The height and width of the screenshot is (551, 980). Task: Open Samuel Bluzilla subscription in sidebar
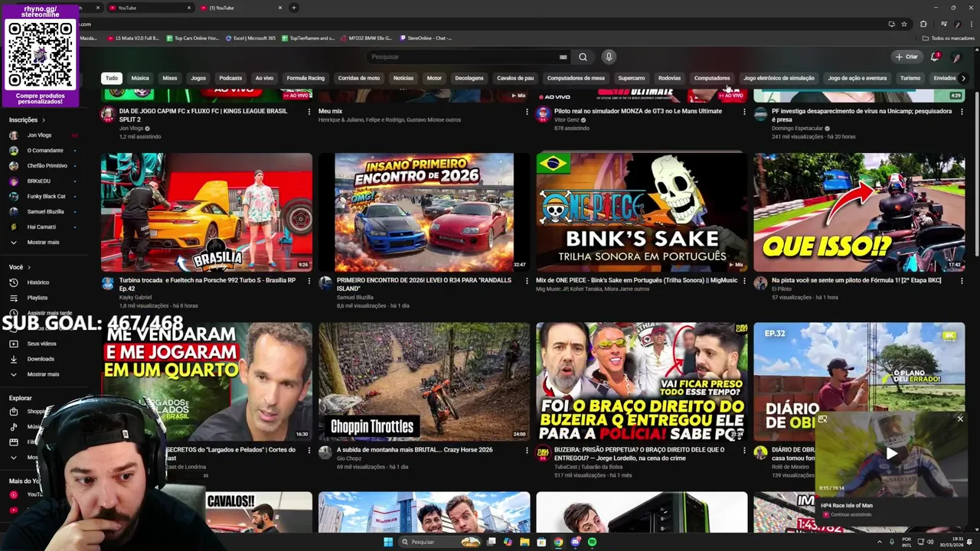pyautogui.click(x=45, y=211)
